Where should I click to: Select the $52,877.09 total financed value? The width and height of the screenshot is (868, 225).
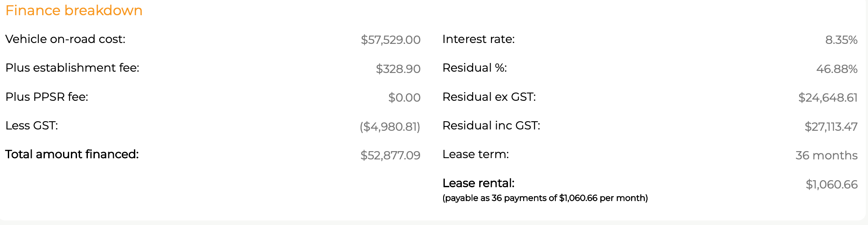[390, 156]
